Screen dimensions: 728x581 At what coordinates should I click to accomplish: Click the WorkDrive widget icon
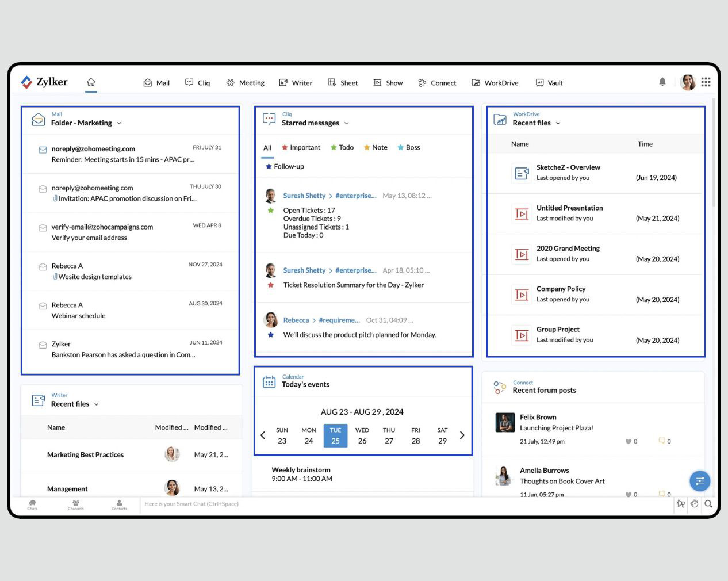point(500,120)
